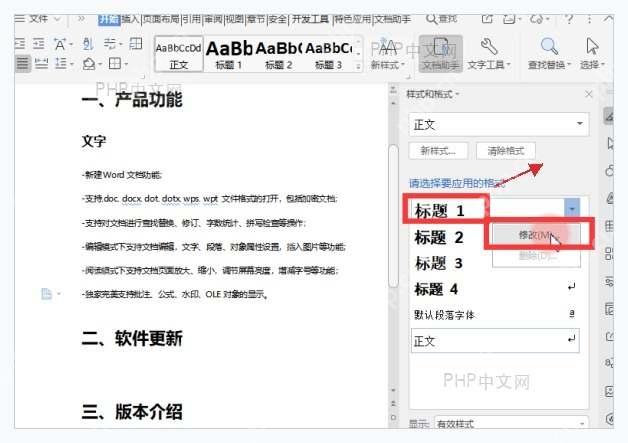Open the borders dropdown arrow
The height and width of the screenshot is (443, 628).
point(126,64)
